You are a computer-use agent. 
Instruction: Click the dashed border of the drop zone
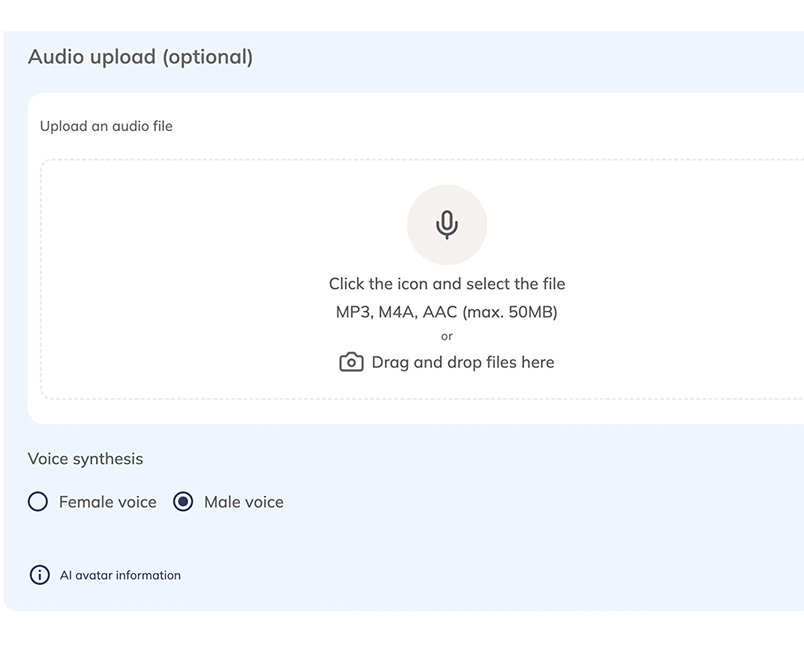[x=41, y=280]
